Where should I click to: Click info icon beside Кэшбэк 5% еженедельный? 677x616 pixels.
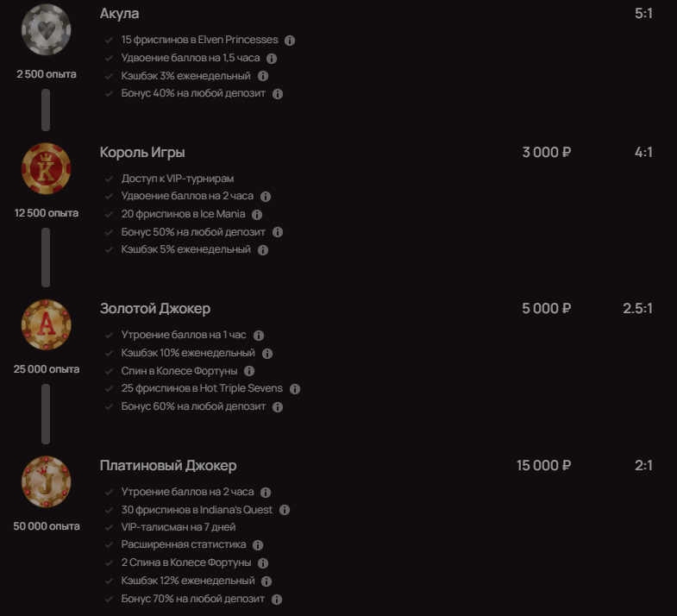(263, 250)
